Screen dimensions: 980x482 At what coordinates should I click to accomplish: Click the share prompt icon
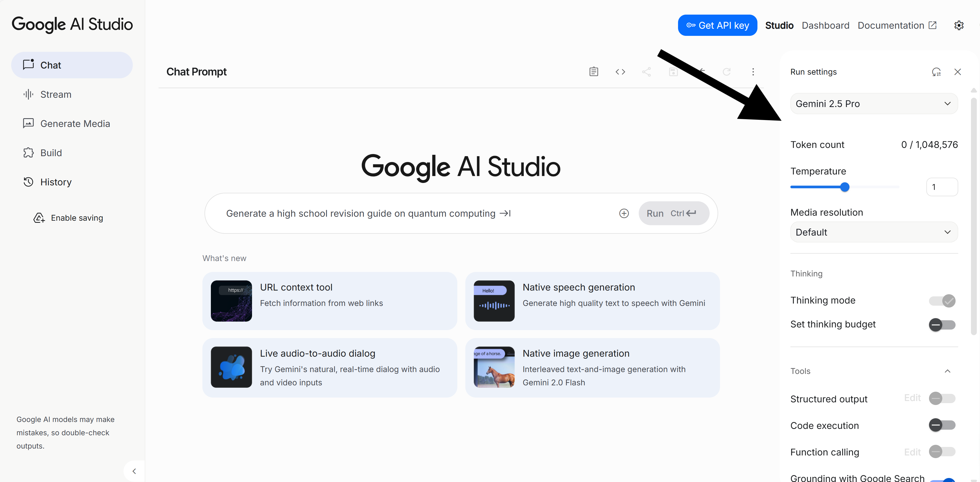click(646, 71)
